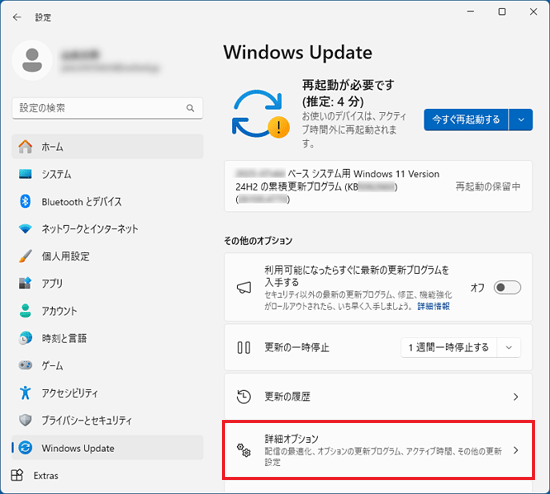Image resolution: width=550 pixels, height=494 pixels.
Task: Click the ホーム house icon
Action: click(x=25, y=147)
